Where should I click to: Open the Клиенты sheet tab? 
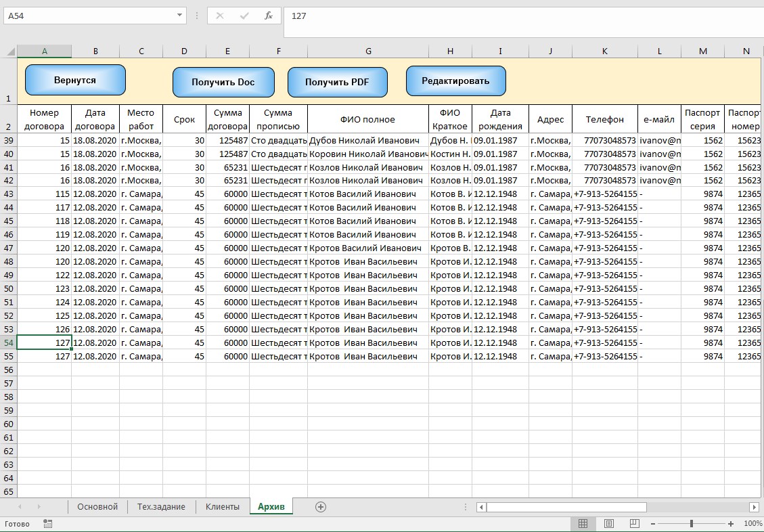pos(223,507)
